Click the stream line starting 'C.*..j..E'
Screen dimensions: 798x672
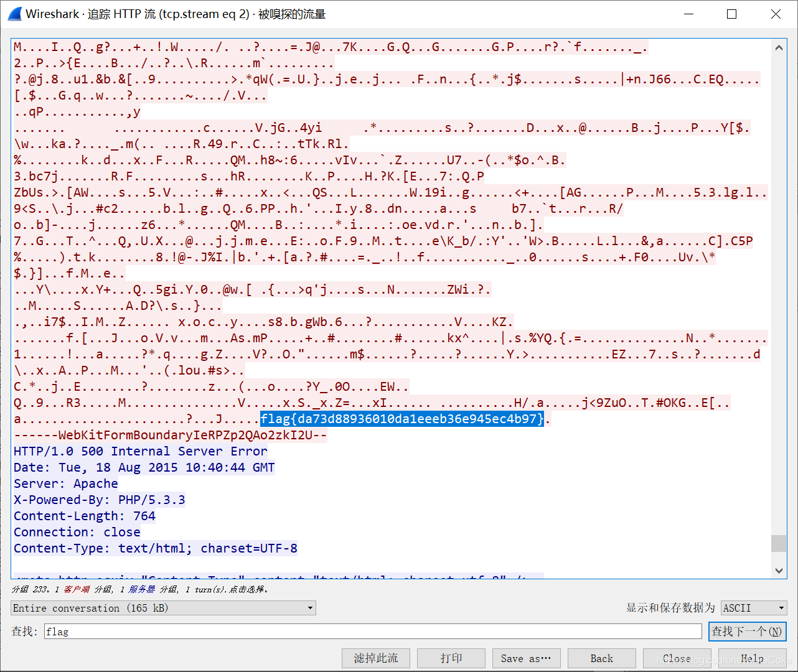point(212,386)
